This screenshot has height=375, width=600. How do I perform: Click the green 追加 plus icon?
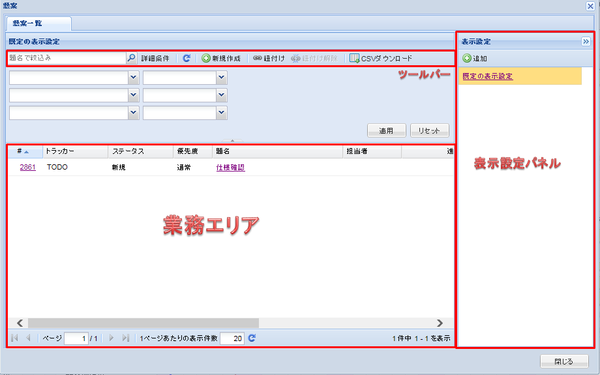(x=466, y=58)
